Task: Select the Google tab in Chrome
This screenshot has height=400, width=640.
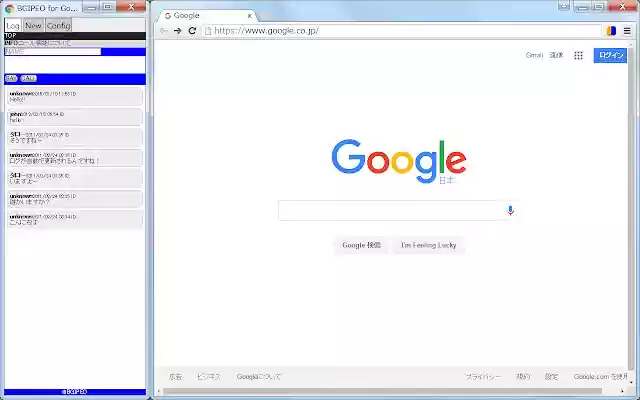Action: point(208,16)
